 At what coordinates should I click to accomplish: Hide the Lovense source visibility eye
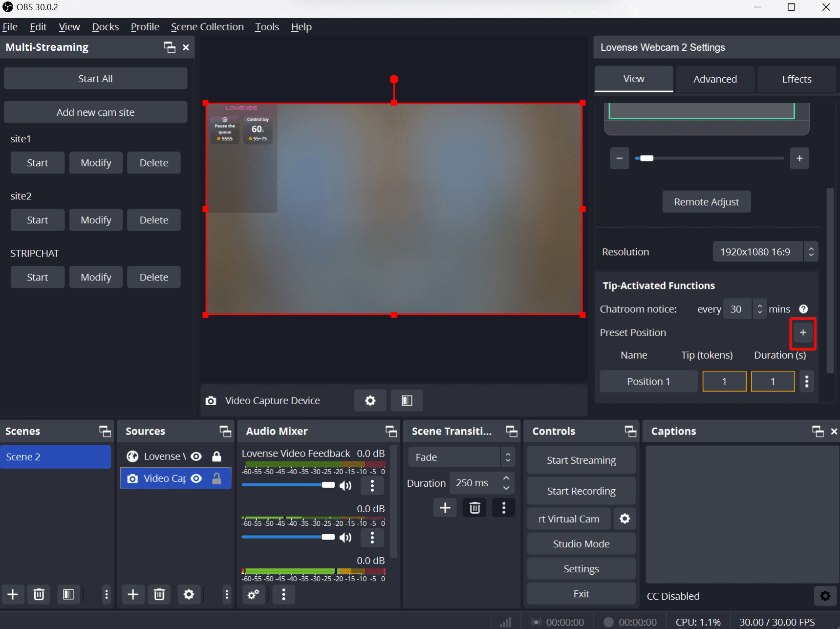[196, 456]
